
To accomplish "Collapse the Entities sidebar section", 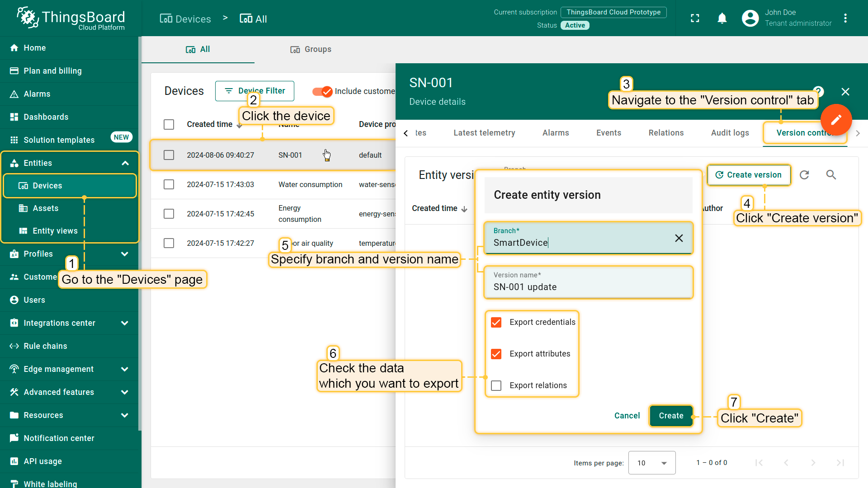I will point(125,163).
